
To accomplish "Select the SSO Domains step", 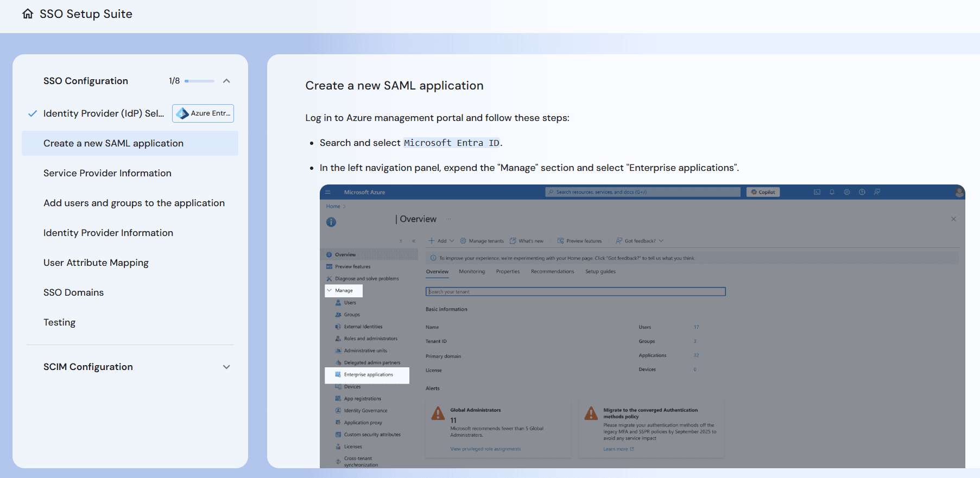I will tap(73, 292).
